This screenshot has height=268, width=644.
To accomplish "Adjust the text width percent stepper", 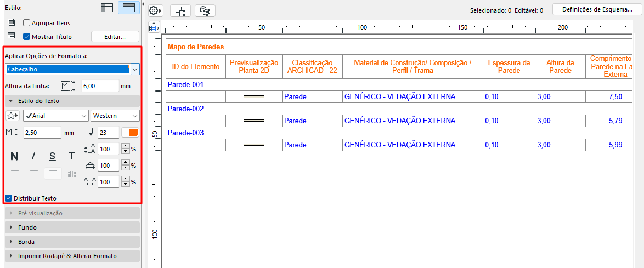I will 126,166.
